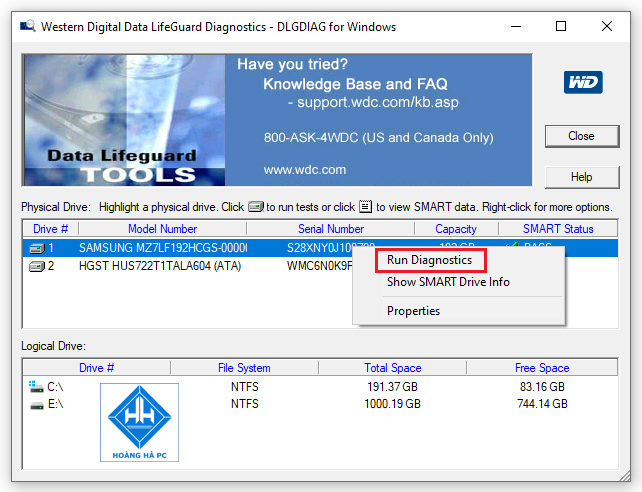Click the C:\ logical drive icon
The height and width of the screenshot is (492, 642).
click(x=36, y=386)
